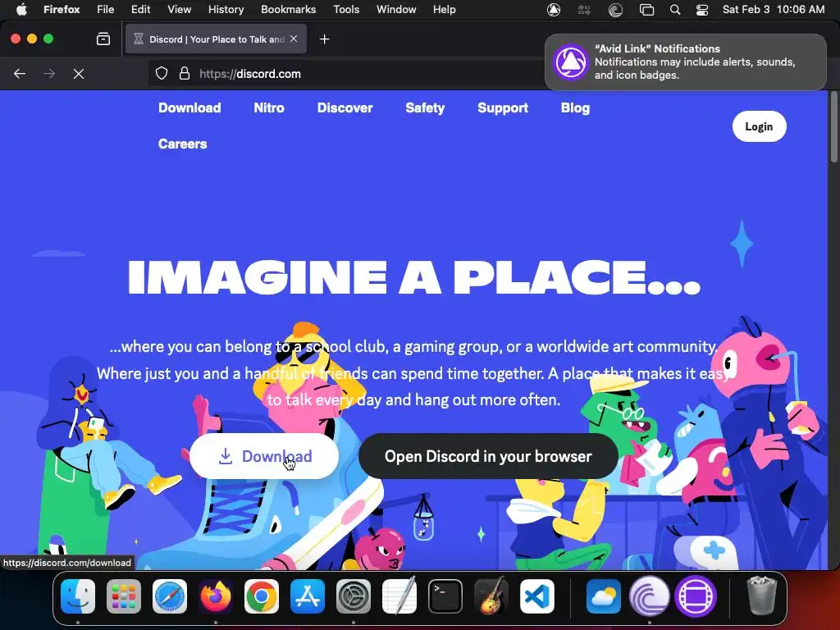Open Terminal from the Dock

click(x=445, y=596)
